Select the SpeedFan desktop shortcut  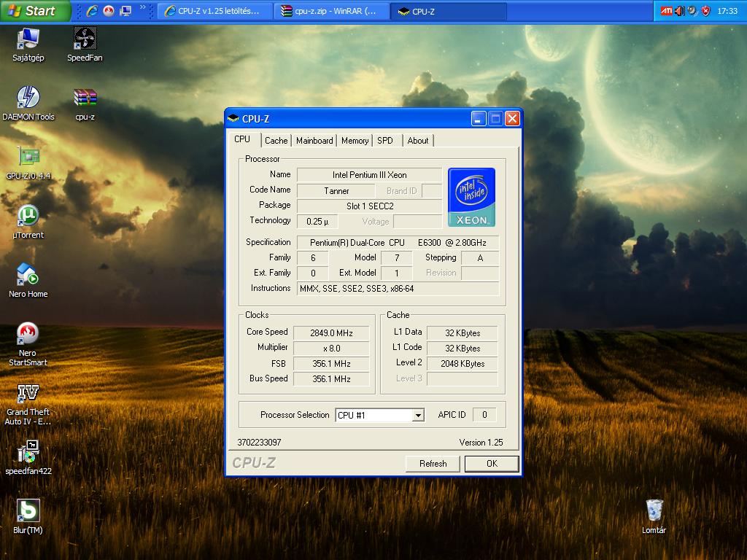pos(85,44)
